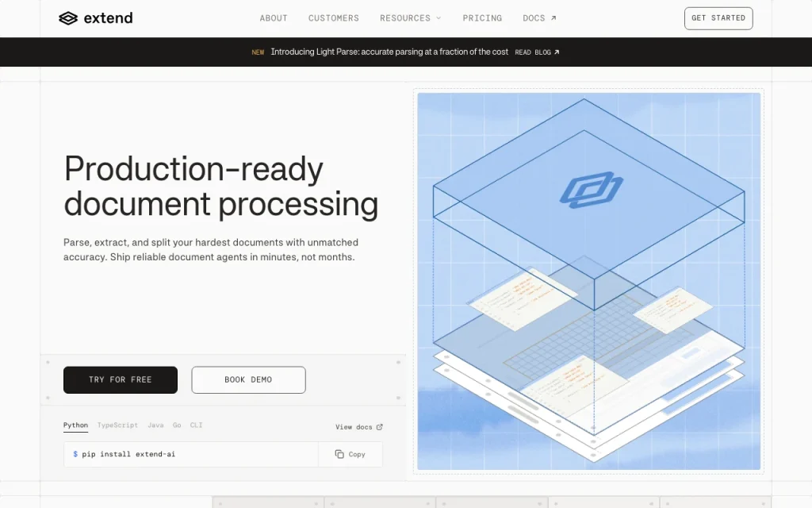Select the Python install tab
Screen dimensions: 812x508
pyautogui.click(x=75, y=425)
